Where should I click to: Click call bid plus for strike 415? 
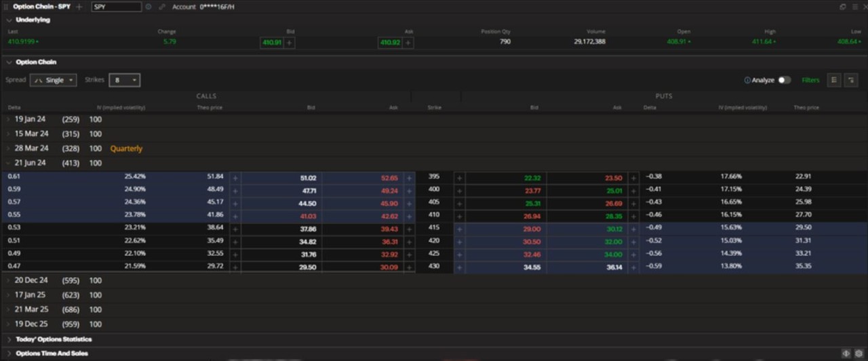pos(235,229)
